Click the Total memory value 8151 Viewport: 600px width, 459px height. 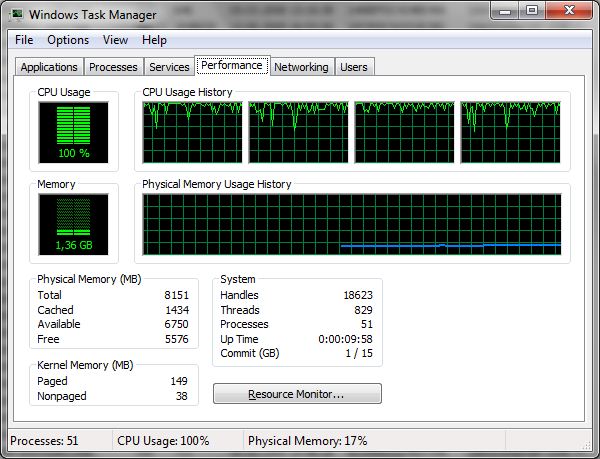[x=176, y=295]
